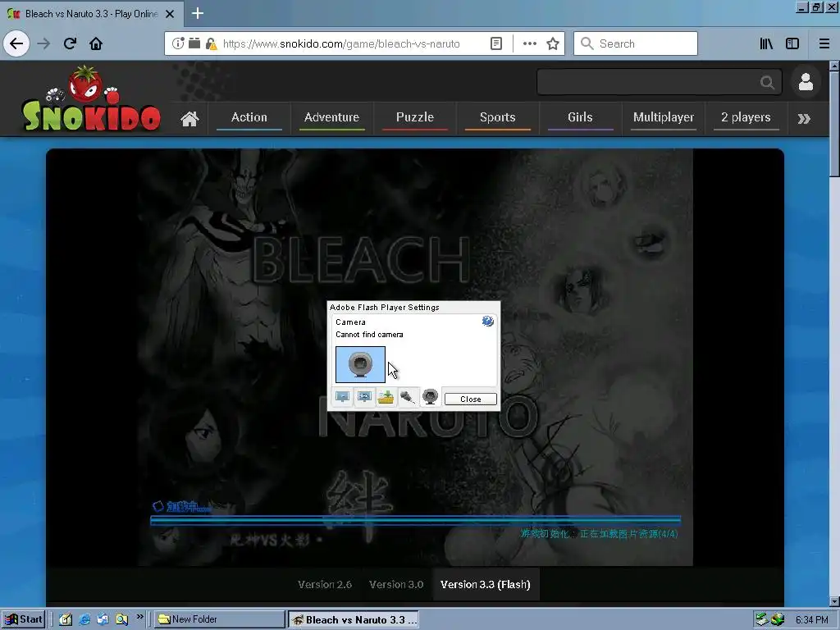Open the Girls games category
The height and width of the screenshot is (630, 840).
580,117
